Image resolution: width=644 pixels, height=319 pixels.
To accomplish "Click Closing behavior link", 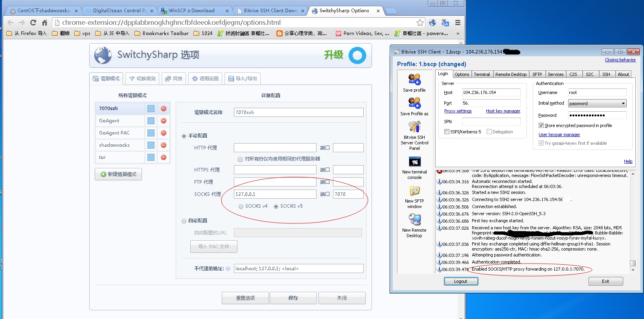I will point(620,60).
